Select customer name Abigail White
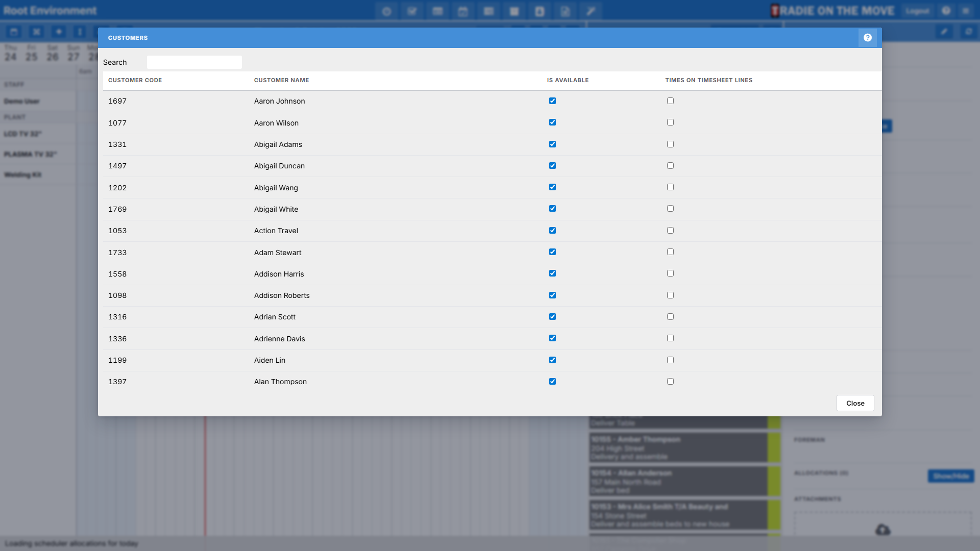 [276, 209]
